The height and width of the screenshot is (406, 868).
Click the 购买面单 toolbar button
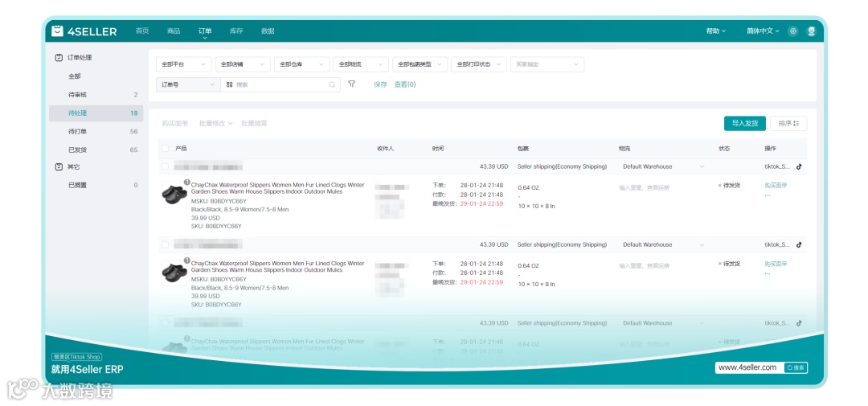coord(175,123)
